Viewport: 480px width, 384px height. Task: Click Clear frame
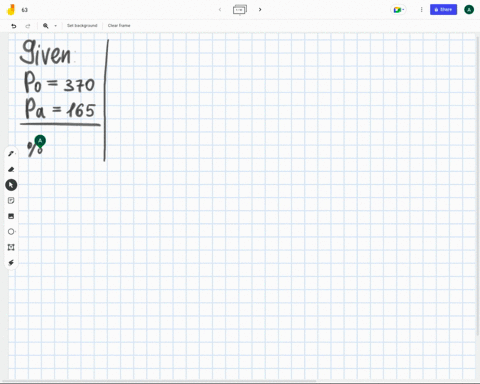coord(119,26)
